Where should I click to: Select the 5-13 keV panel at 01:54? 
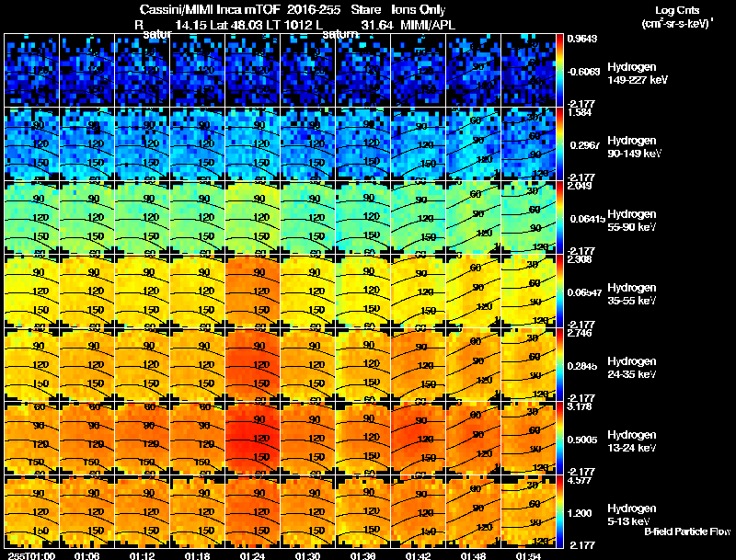click(x=528, y=511)
